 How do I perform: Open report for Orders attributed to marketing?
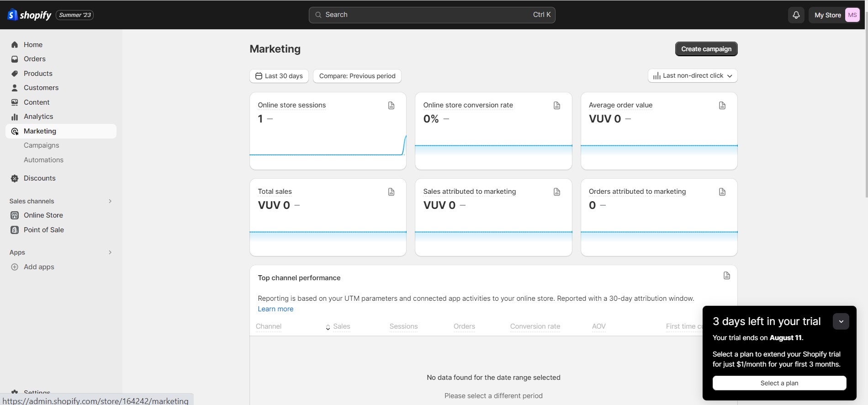click(x=722, y=192)
